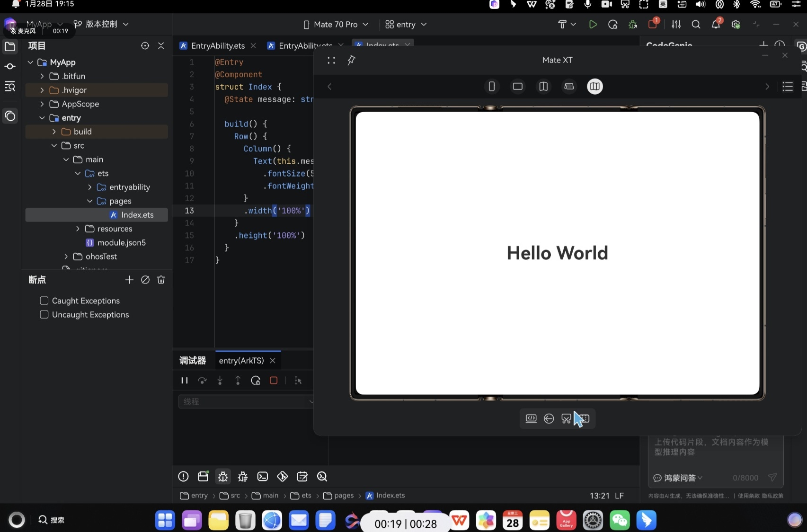Screen dimensions: 807x532
Task: Pause the debugger program execution
Action: coord(184,381)
